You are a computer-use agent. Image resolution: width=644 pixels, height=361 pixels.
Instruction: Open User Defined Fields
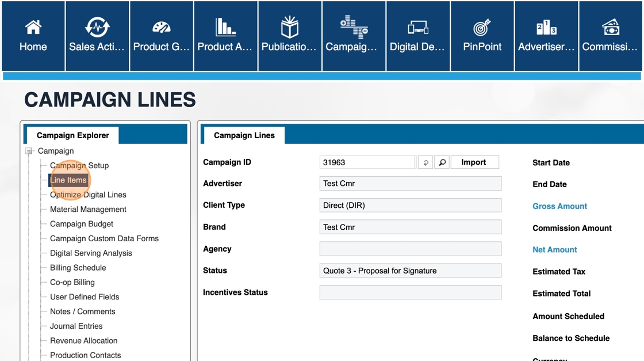(85, 297)
